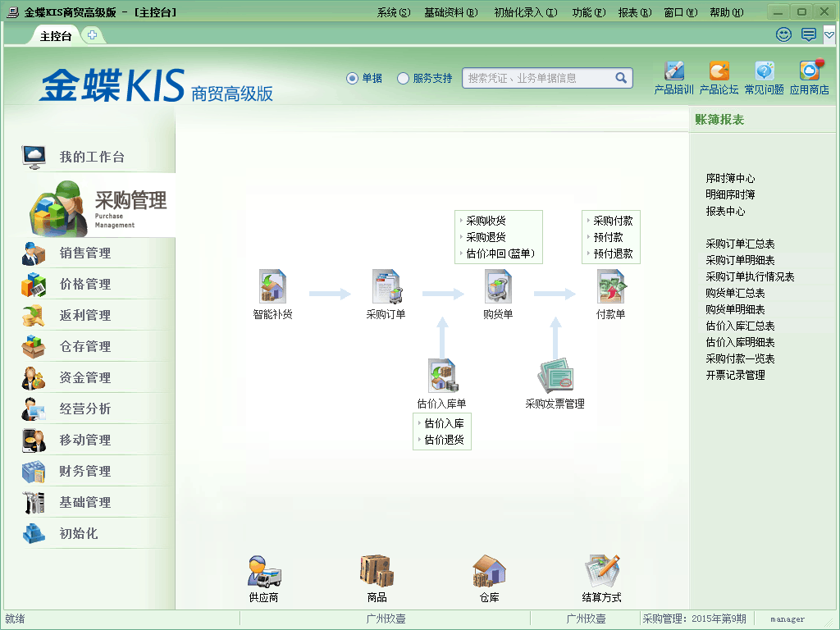Open the 采购订单 workflow icon
840x630 pixels.
[387, 286]
